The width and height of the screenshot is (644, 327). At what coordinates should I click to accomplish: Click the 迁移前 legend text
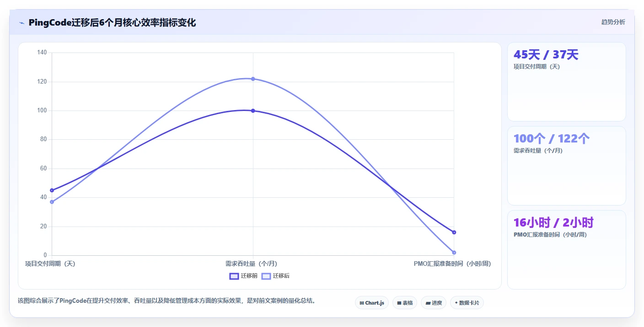coord(249,276)
